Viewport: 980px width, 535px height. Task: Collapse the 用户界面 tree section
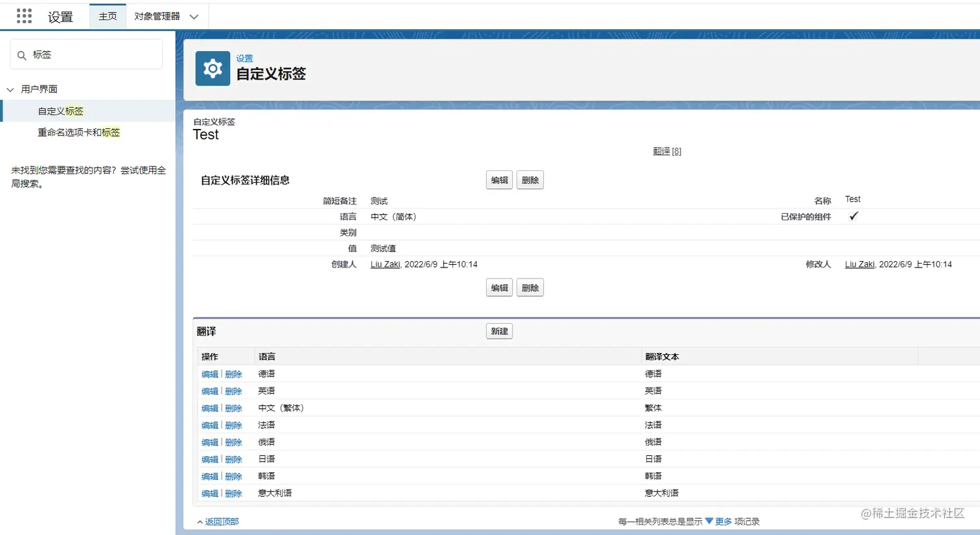(x=10, y=89)
